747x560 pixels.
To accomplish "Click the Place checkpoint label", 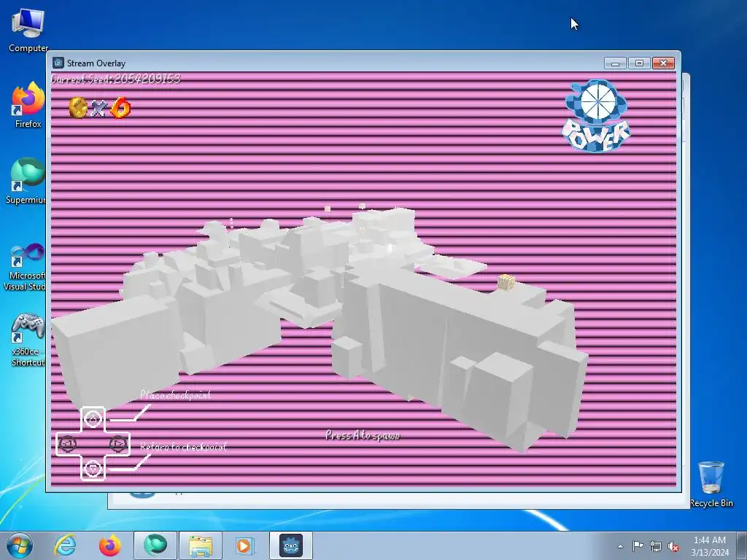I will 175,394.
